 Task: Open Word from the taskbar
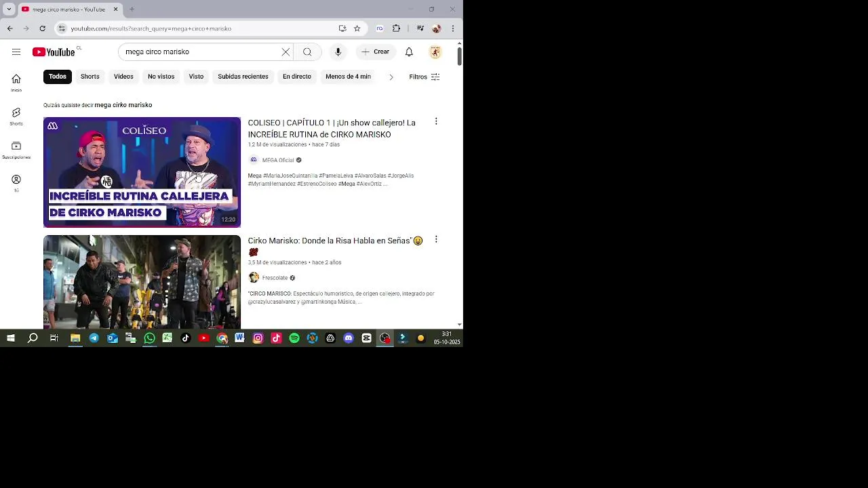coord(239,338)
